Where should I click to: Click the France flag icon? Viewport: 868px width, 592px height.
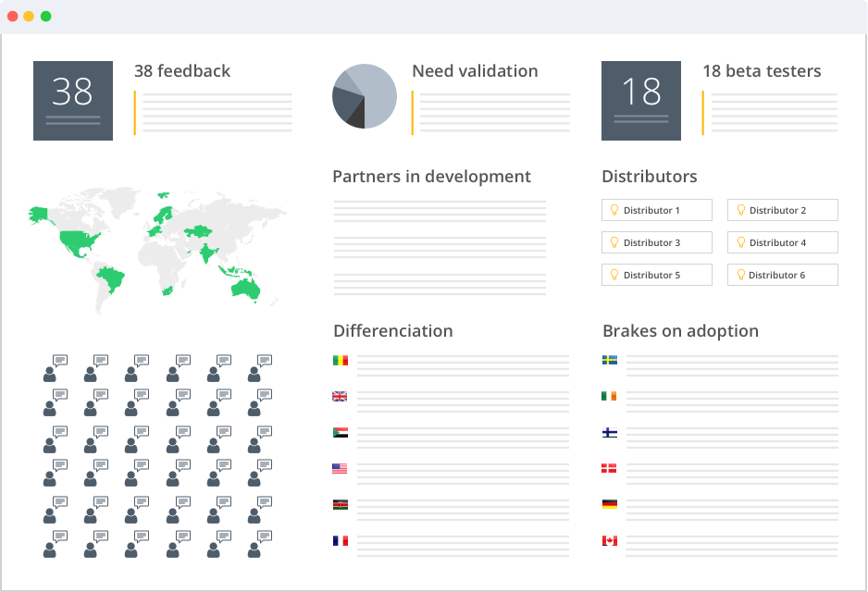tap(340, 540)
